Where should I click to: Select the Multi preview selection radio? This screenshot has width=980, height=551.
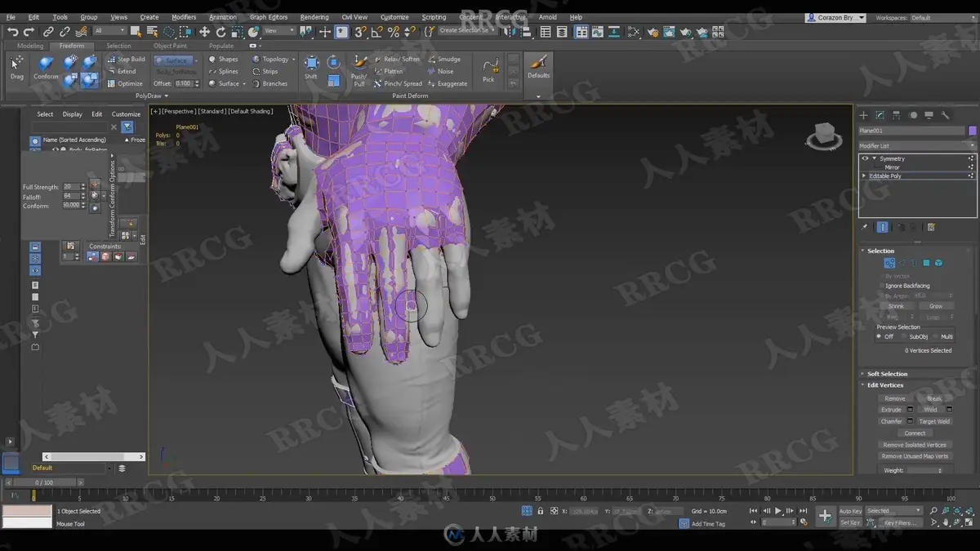click(x=935, y=336)
